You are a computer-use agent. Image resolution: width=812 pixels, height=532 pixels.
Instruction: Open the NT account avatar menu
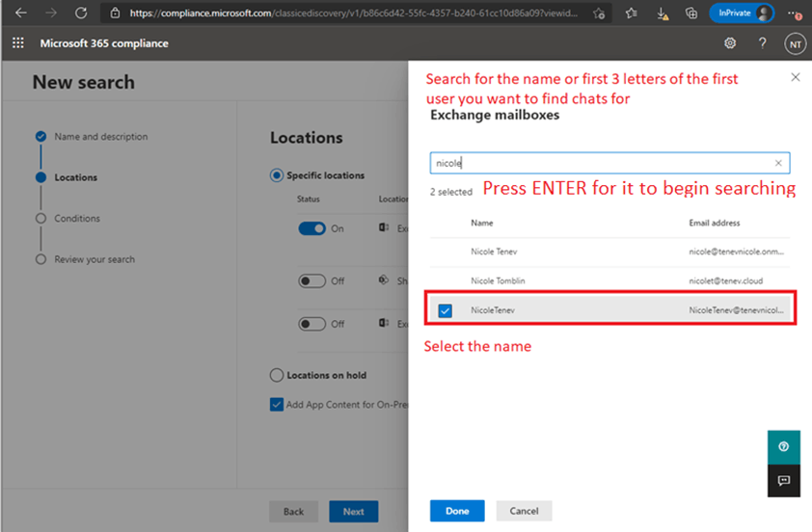coord(796,44)
